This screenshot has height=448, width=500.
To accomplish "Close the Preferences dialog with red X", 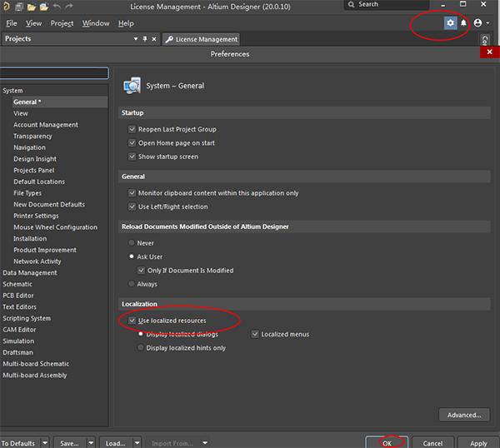I will pos(489,52).
